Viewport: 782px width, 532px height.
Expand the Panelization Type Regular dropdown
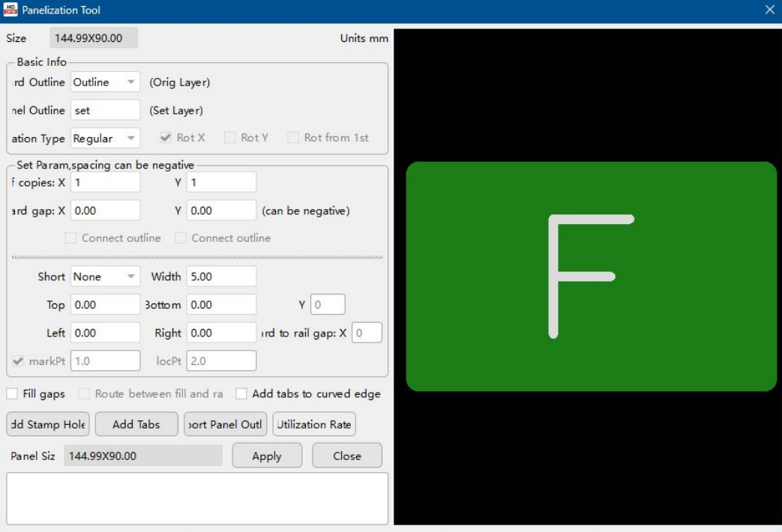(x=105, y=139)
